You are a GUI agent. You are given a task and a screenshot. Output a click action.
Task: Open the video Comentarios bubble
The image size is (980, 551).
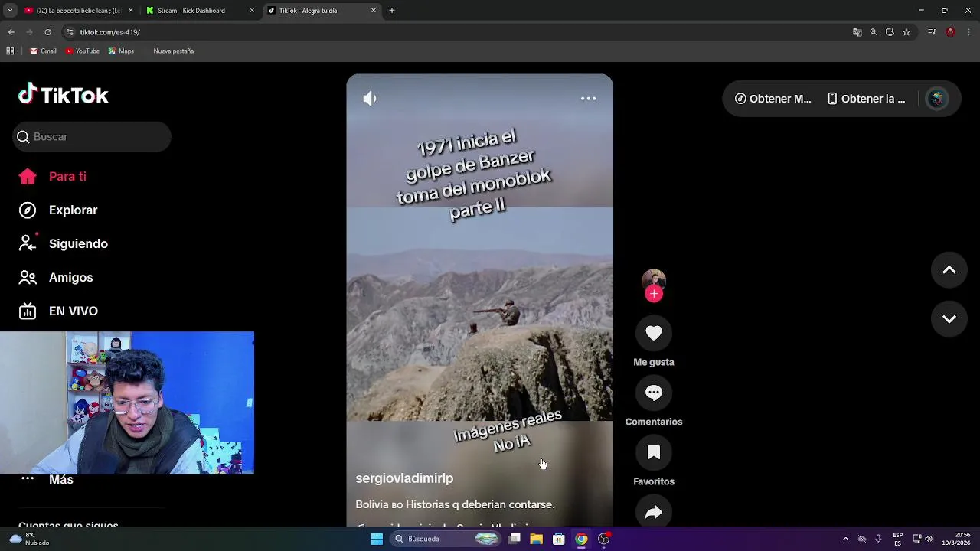pos(654,393)
